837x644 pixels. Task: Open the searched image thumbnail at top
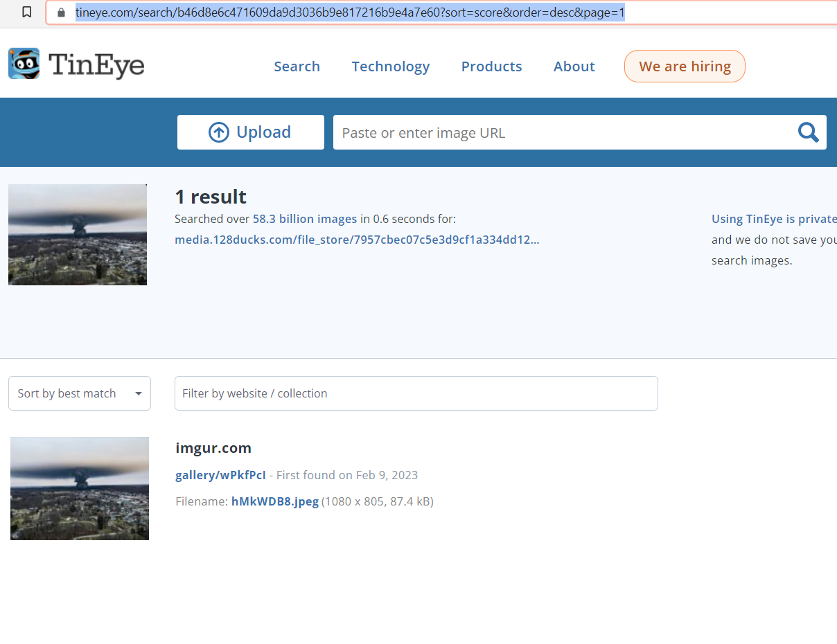[x=78, y=235]
